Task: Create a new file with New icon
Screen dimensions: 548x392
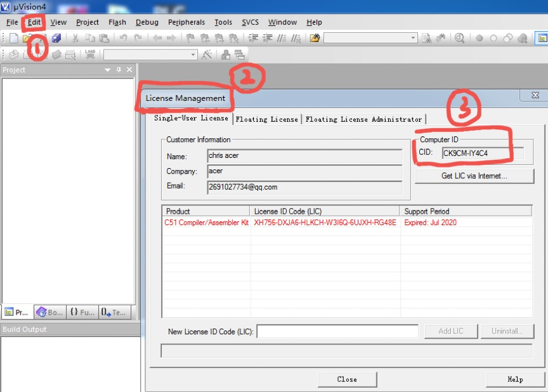Action: (13, 37)
